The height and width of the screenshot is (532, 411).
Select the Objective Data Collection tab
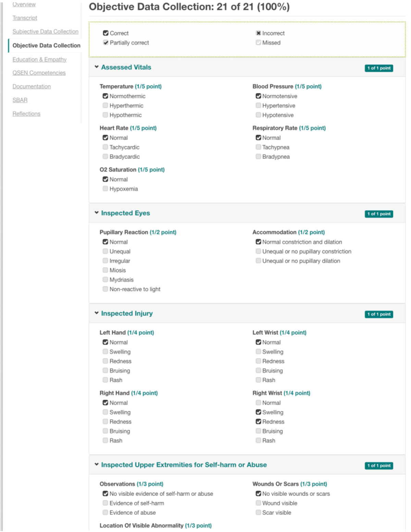coord(47,46)
